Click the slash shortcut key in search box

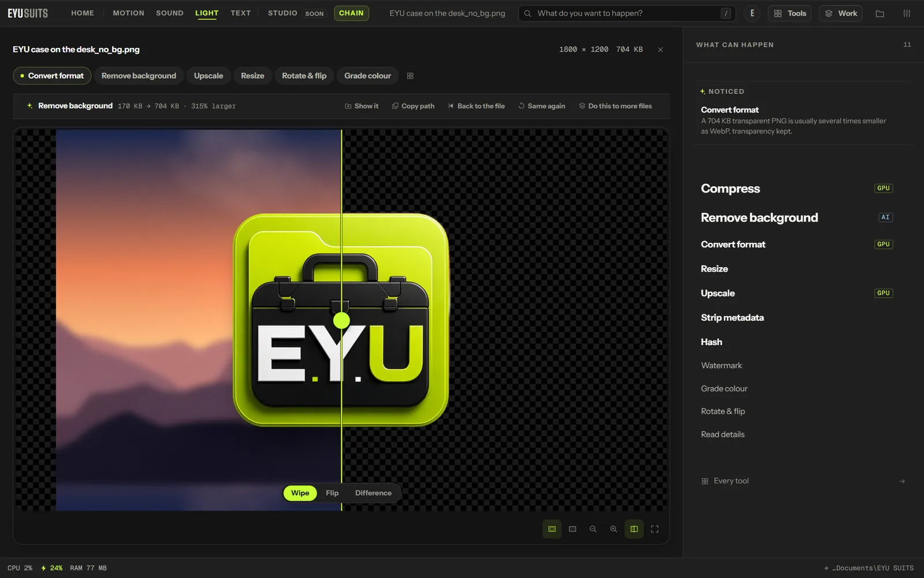726,13
